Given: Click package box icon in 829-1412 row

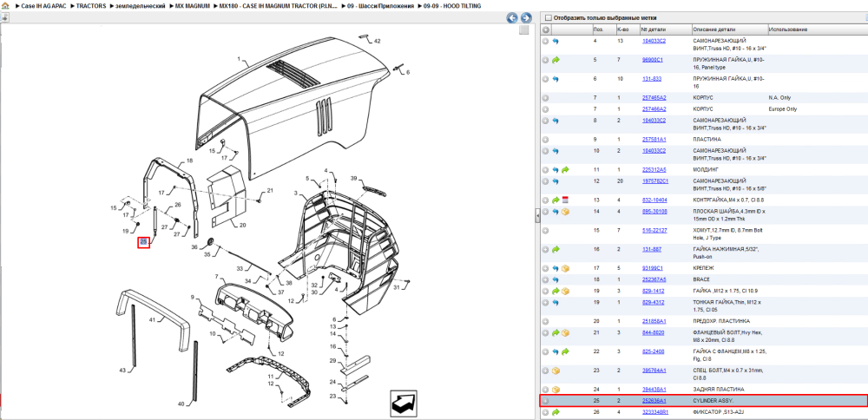Looking at the screenshot, I should (x=565, y=291).
